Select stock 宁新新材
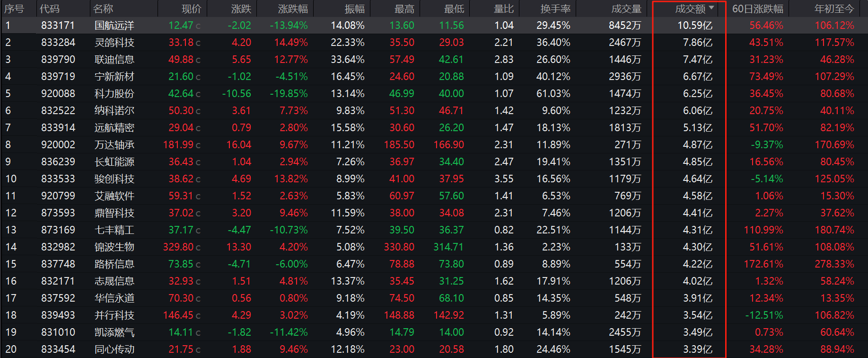Viewport: 868px width, 358px height. [x=114, y=77]
